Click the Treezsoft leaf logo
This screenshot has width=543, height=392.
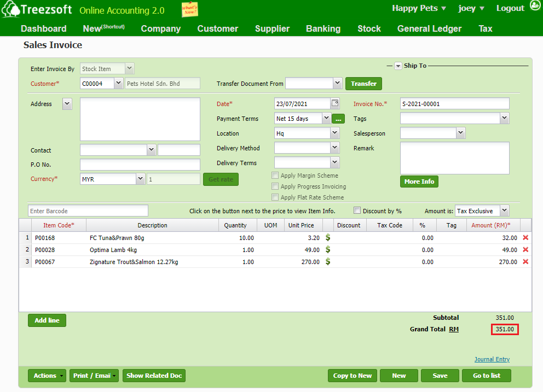[x=13, y=9]
